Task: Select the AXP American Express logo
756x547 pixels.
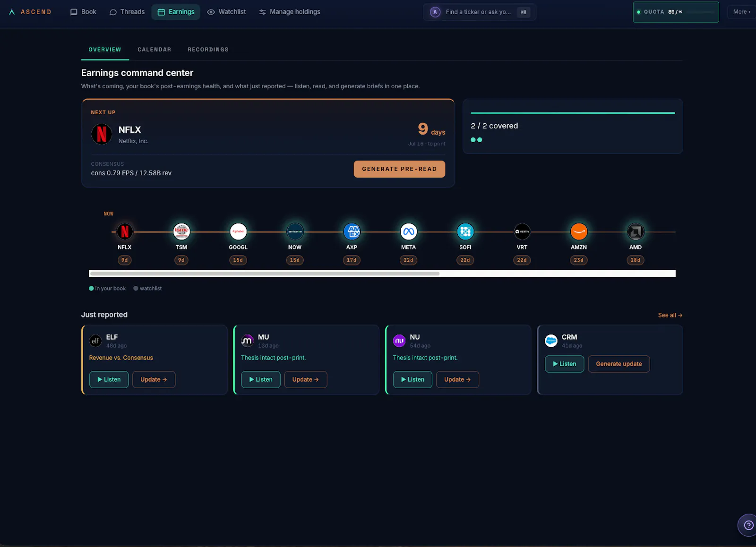Action: 352,231
